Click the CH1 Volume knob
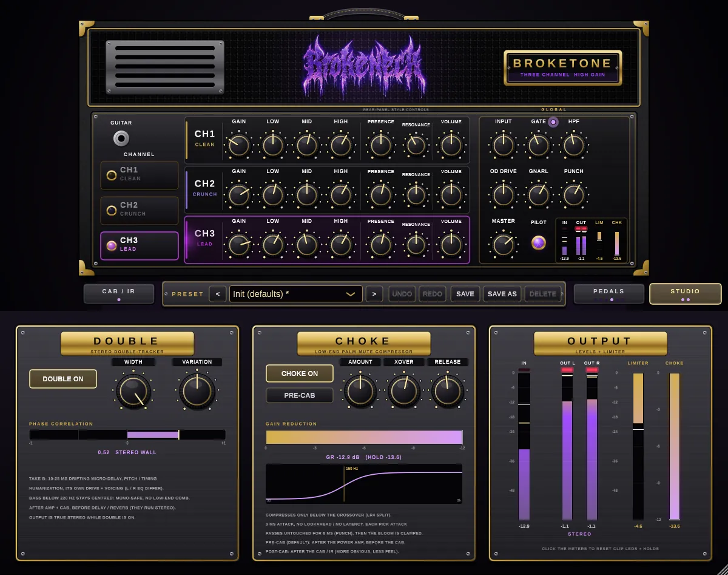The width and height of the screenshot is (728, 575). (451, 146)
